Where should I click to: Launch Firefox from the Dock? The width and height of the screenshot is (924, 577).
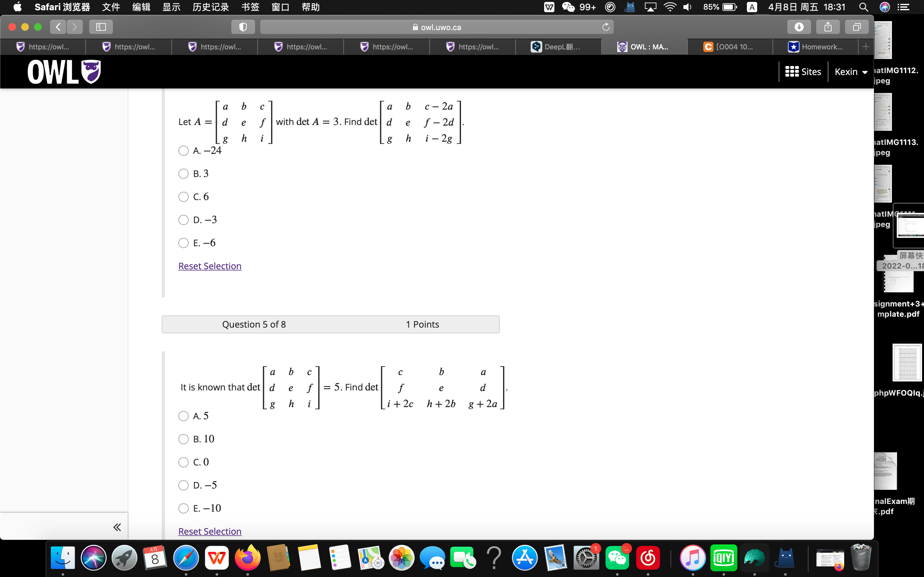pos(247,557)
